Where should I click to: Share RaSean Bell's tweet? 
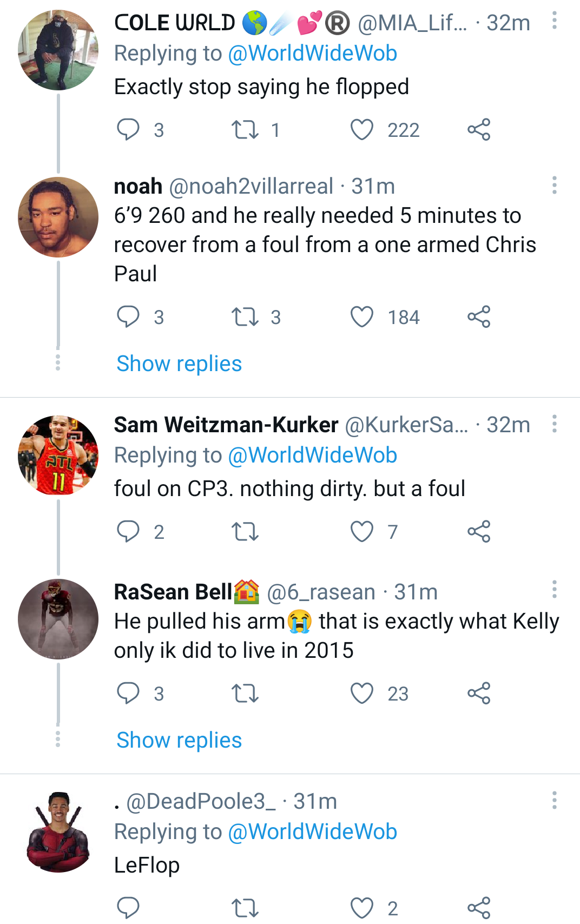coord(479,694)
